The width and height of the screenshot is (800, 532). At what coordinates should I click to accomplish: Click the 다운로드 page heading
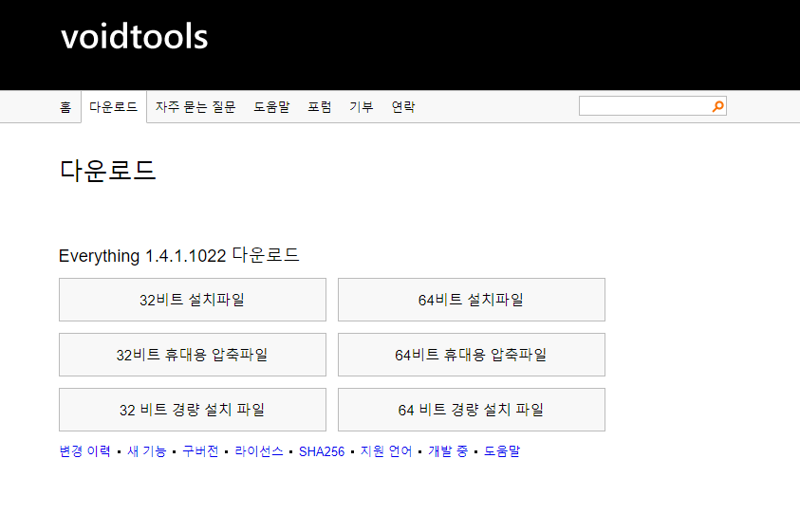click(x=107, y=171)
